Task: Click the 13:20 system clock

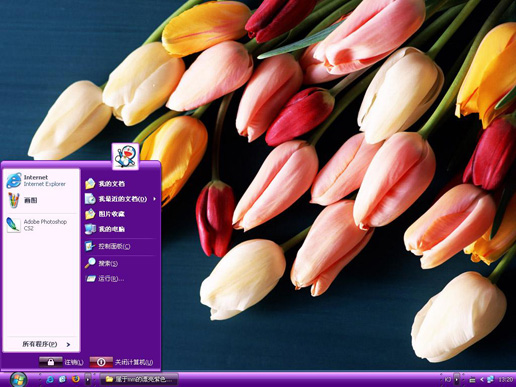Action: click(x=505, y=380)
